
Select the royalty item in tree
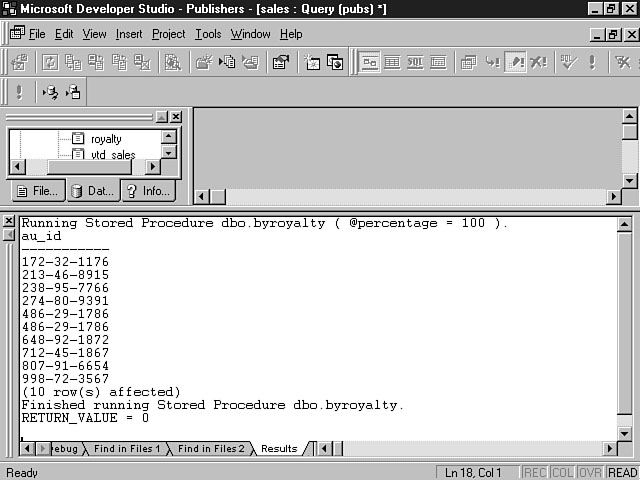(x=105, y=139)
